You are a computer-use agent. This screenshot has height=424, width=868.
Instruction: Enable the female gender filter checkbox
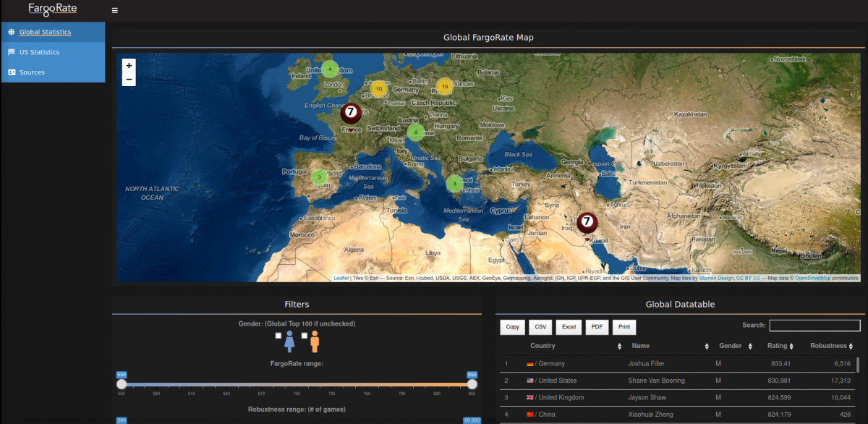[278, 336]
